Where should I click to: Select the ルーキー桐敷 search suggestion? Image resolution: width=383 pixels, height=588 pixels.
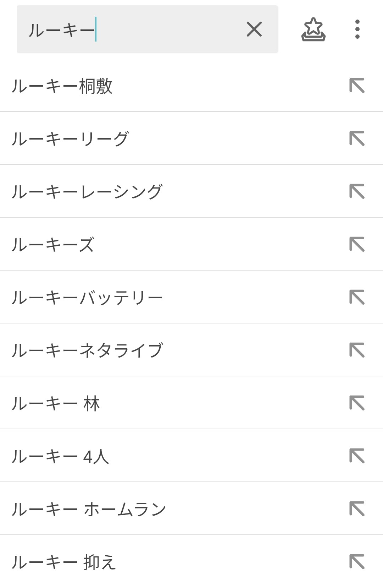click(62, 86)
